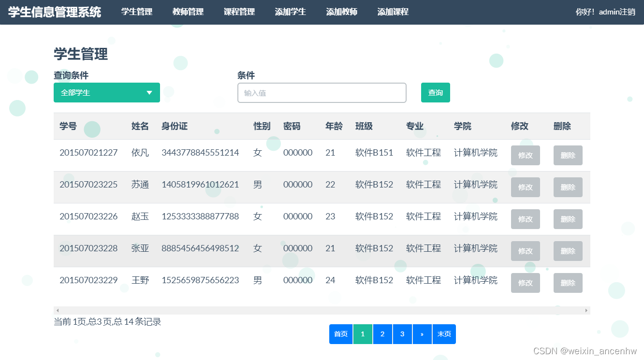Open the 课程管理 navigation item
The height and width of the screenshot is (360, 644).
pyautogui.click(x=239, y=12)
